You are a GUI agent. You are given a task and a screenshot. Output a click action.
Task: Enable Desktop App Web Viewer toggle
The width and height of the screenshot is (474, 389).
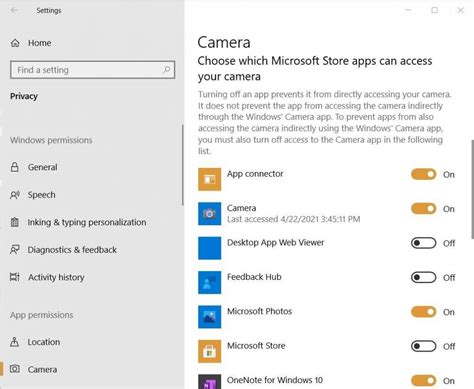[x=423, y=243]
